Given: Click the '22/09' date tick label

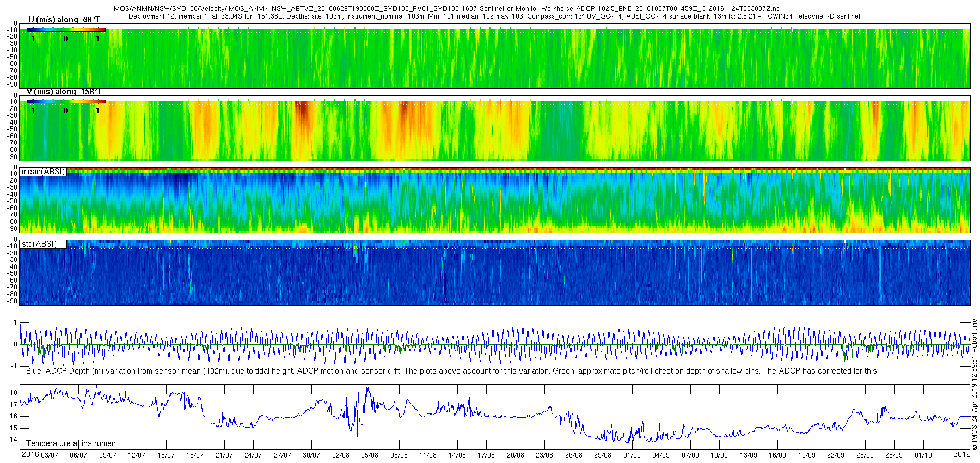Looking at the screenshot, I should [x=836, y=455].
